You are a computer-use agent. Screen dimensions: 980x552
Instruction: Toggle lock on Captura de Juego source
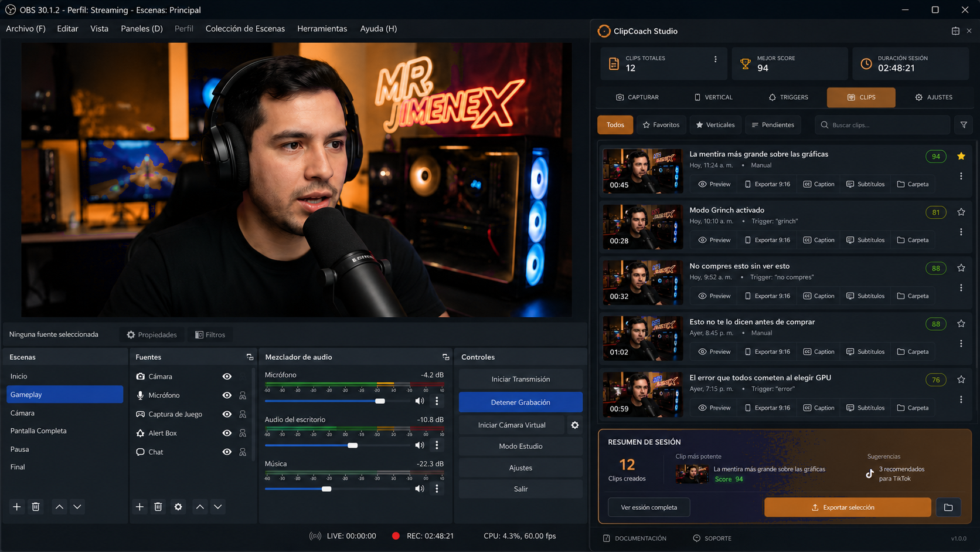pyautogui.click(x=243, y=414)
